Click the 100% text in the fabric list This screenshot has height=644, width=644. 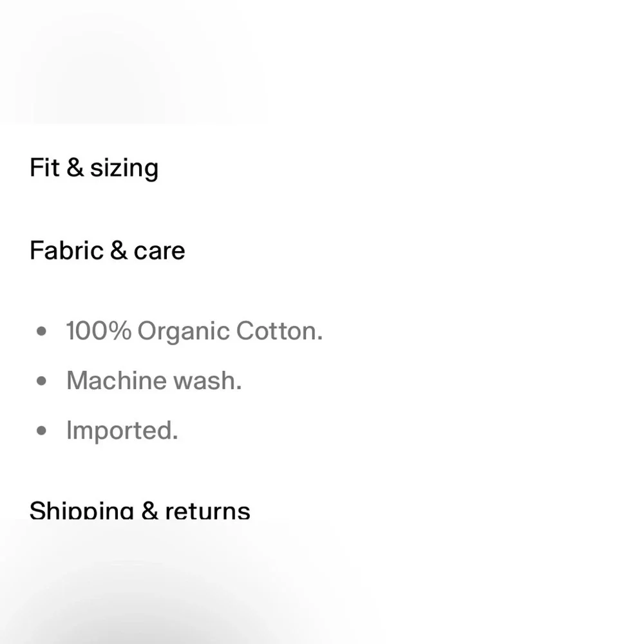[x=99, y=330]
